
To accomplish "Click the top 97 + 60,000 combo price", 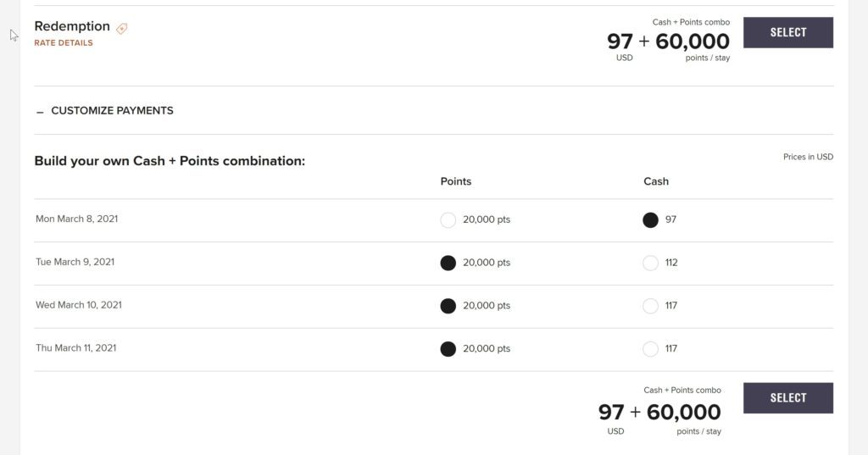I will click(x=668, y=42).
